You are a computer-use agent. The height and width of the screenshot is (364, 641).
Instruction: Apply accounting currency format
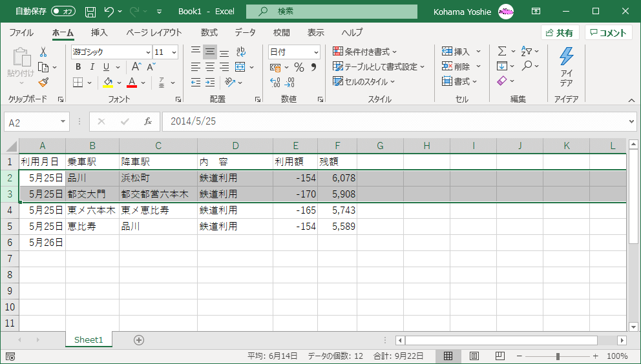[275, 67]
